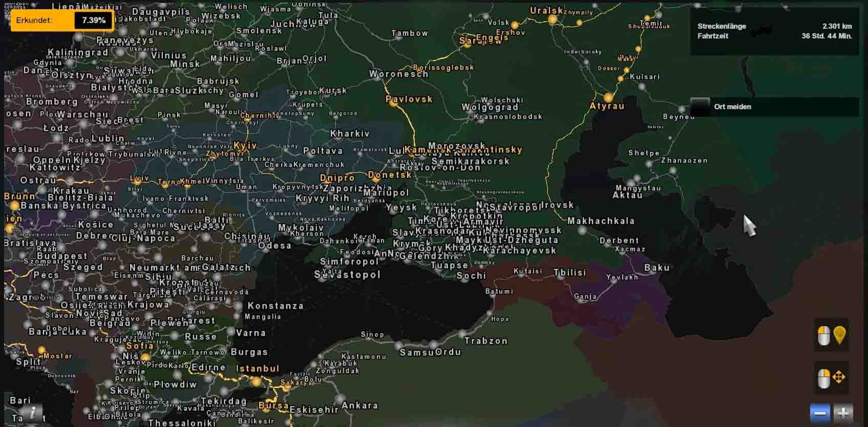The width and height of the screenshot is (868, 427).
Task: Select the Istanbul city marker
Action: (x=256, y=381)
